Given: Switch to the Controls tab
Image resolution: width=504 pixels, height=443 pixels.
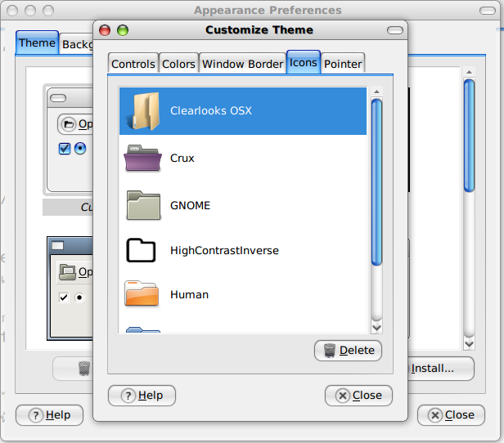Looking at the screenshot, I should pos(133,64).
